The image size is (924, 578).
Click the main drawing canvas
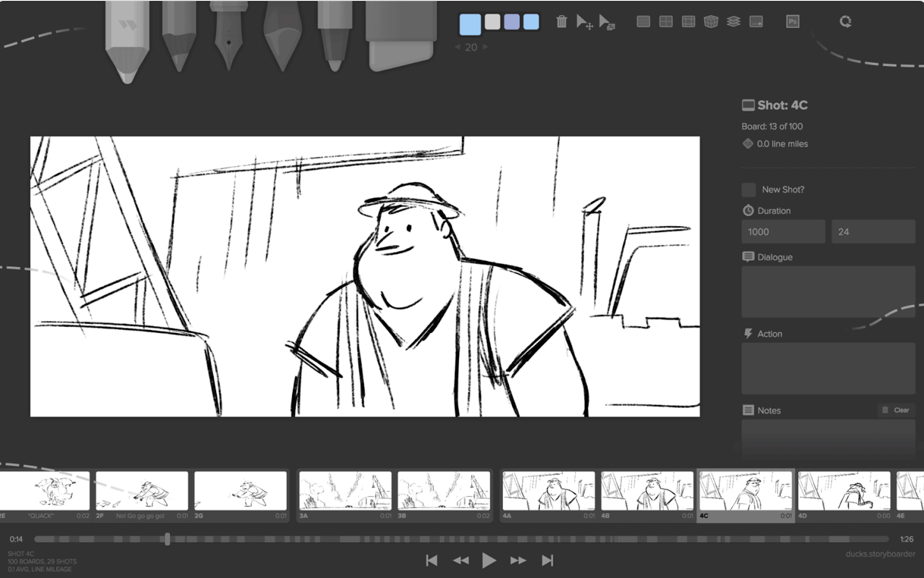pos(365,276)
